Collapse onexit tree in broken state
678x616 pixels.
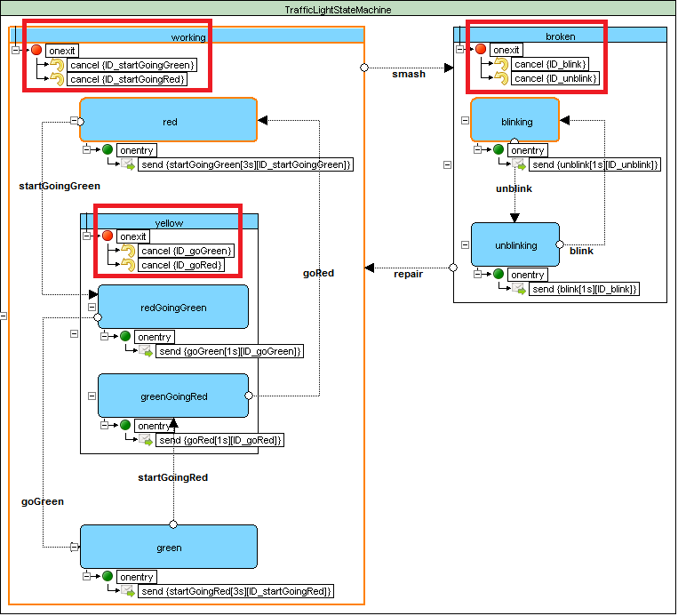click(x=460, y=51)
